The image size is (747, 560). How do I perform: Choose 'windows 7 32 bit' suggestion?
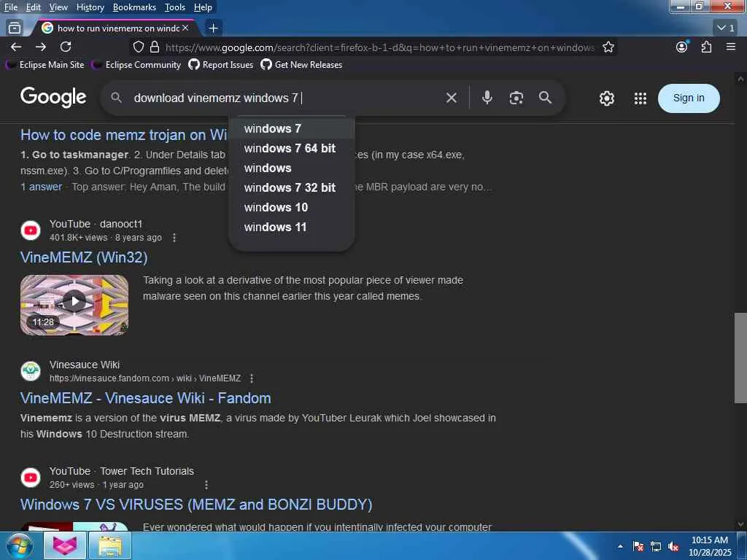[292, 187]
